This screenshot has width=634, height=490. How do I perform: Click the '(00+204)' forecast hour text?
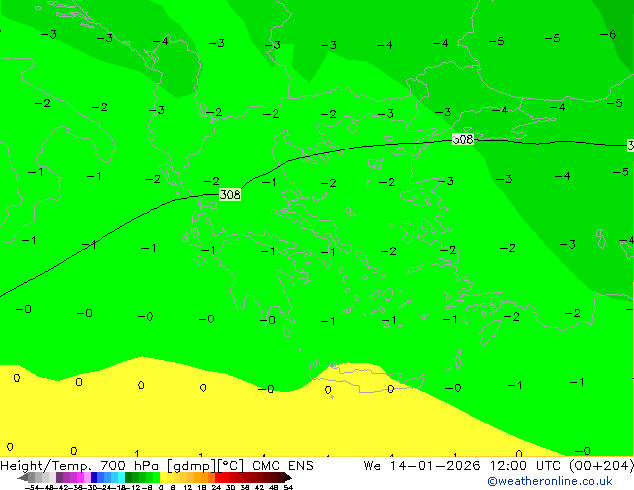[601, 465]
